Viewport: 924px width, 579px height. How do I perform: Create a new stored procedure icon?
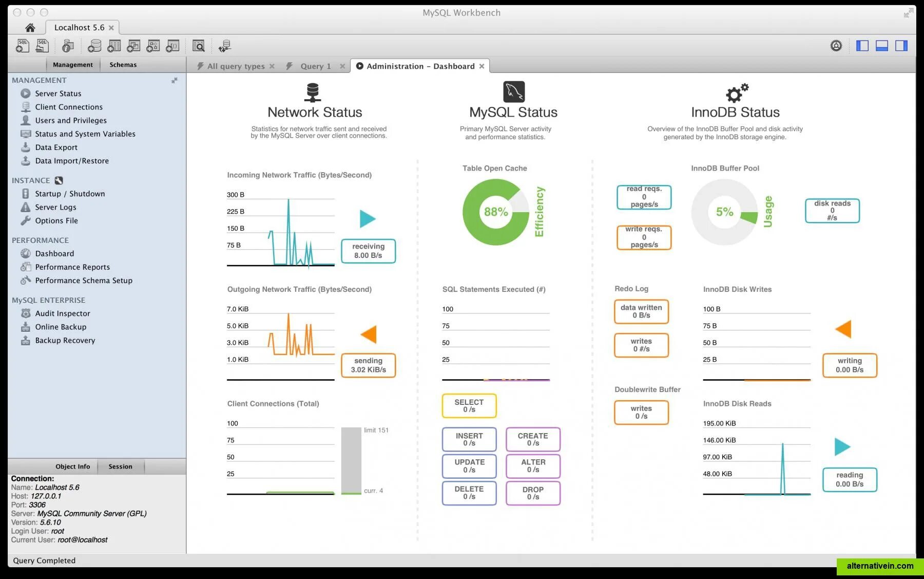pos(153,46)
